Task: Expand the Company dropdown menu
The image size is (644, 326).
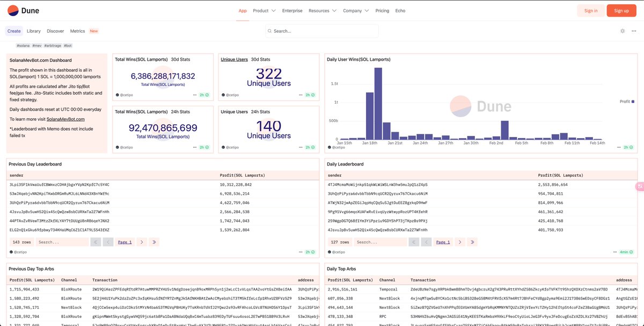Action: point(356,11)
